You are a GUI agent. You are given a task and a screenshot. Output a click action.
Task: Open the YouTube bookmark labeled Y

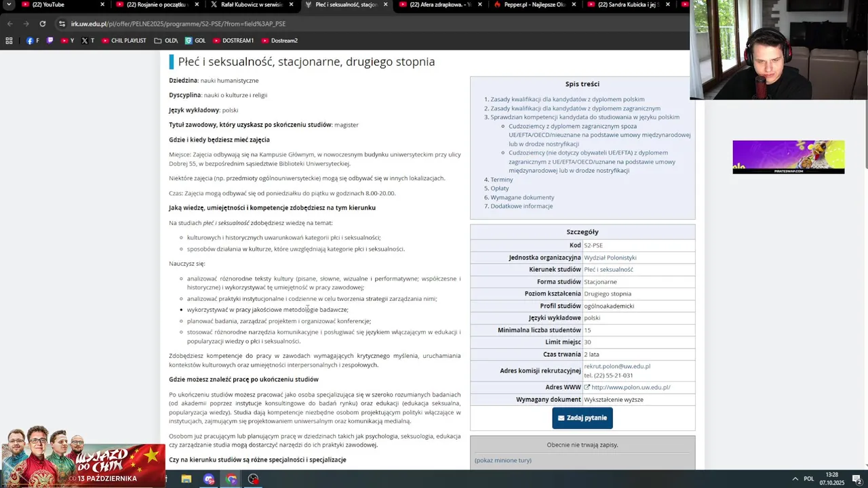(x=68, y=41)
